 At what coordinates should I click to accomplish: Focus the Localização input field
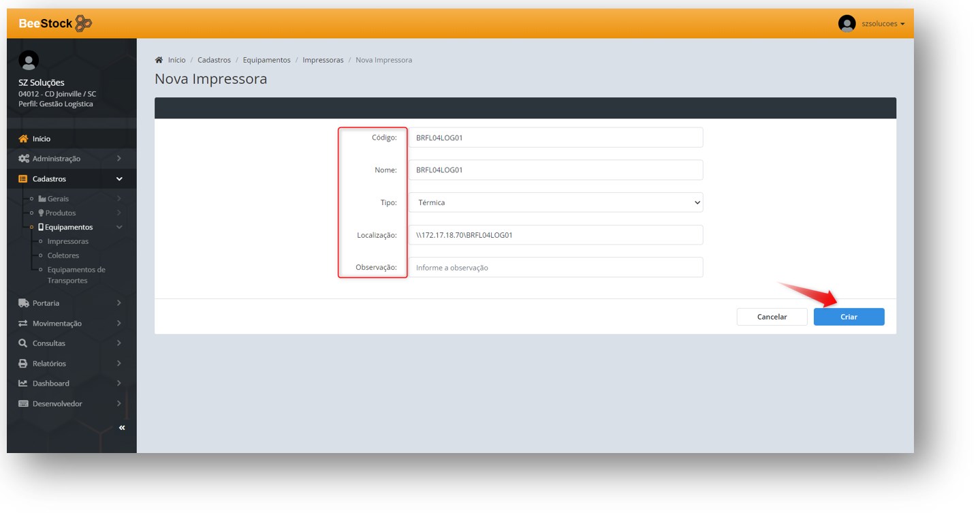pyautogui.click(x=556, y=235)
